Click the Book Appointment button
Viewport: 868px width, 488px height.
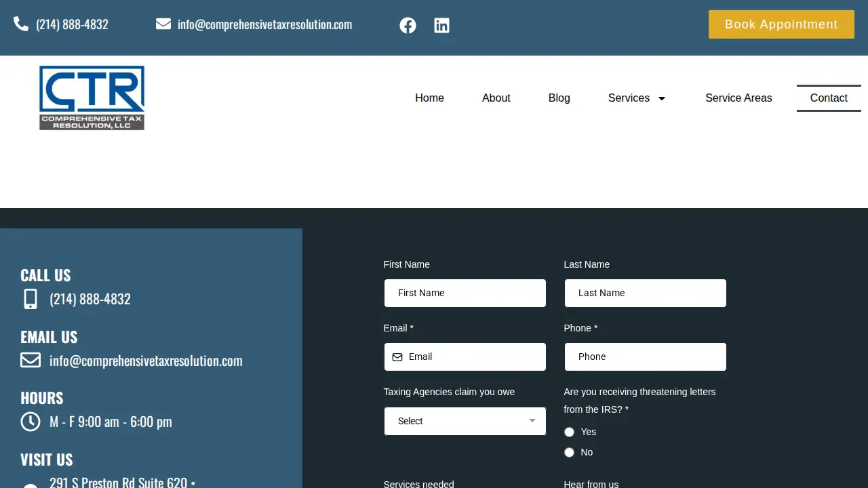click(781, 24)
